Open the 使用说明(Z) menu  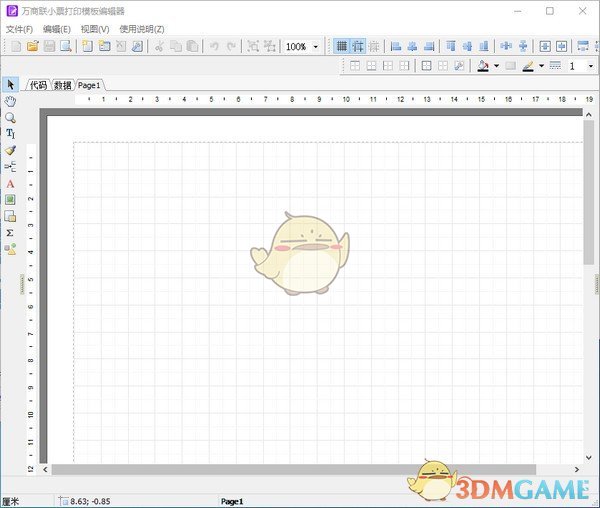click(142, 29)
